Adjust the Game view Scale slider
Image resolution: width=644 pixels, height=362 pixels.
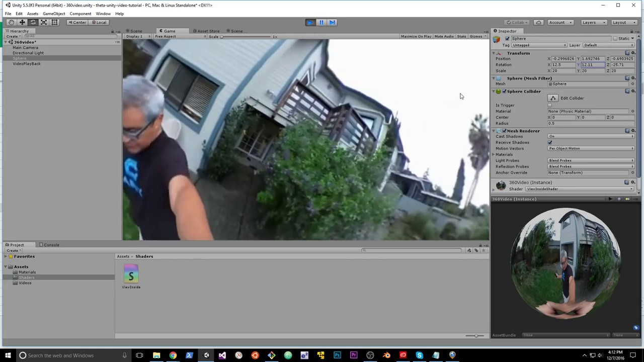222,37
